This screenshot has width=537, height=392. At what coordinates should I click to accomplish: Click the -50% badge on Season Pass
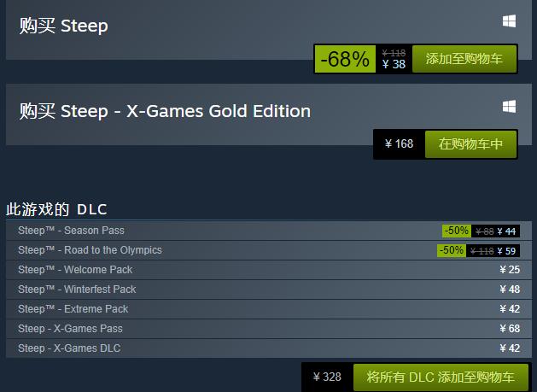(x=457, y=231)
